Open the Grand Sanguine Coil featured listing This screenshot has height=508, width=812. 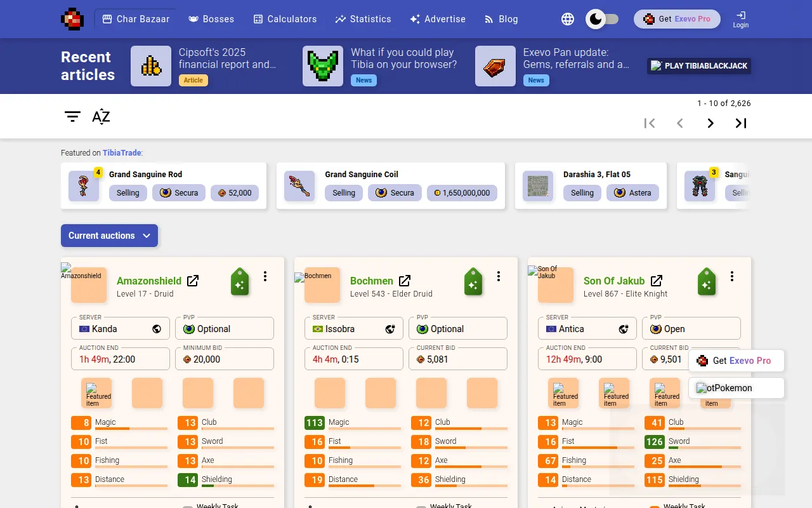coord(391,185)
